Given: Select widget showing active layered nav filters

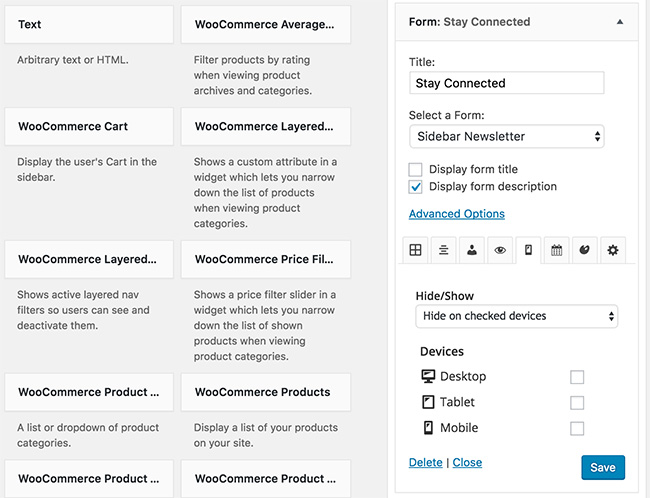Looking at the screenshot, I should click(89, 259).
